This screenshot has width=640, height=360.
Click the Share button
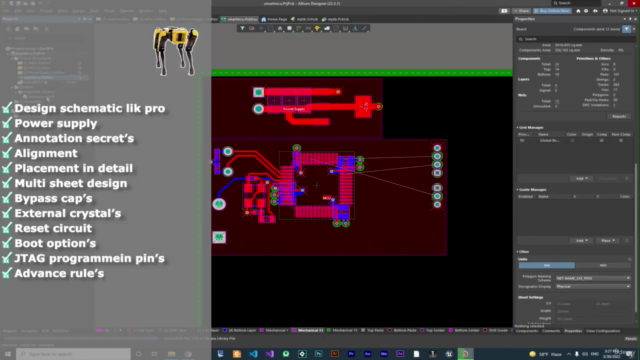coord(522,11)
